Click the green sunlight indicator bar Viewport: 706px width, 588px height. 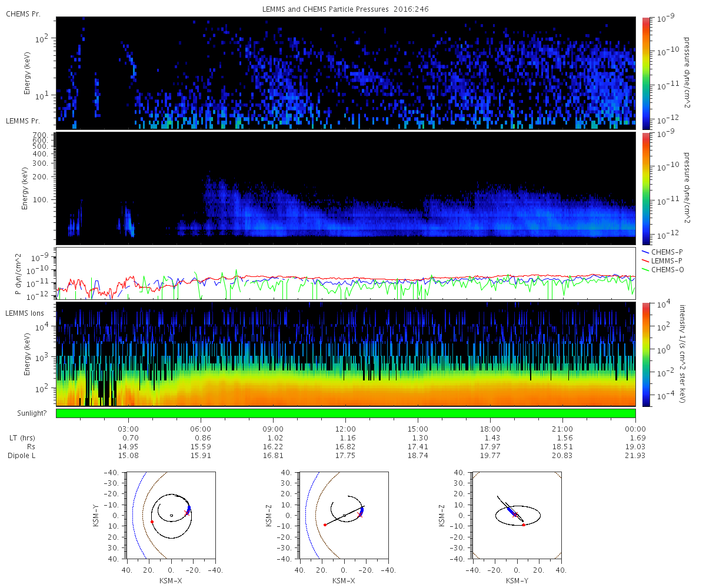(x=346, y=413)
